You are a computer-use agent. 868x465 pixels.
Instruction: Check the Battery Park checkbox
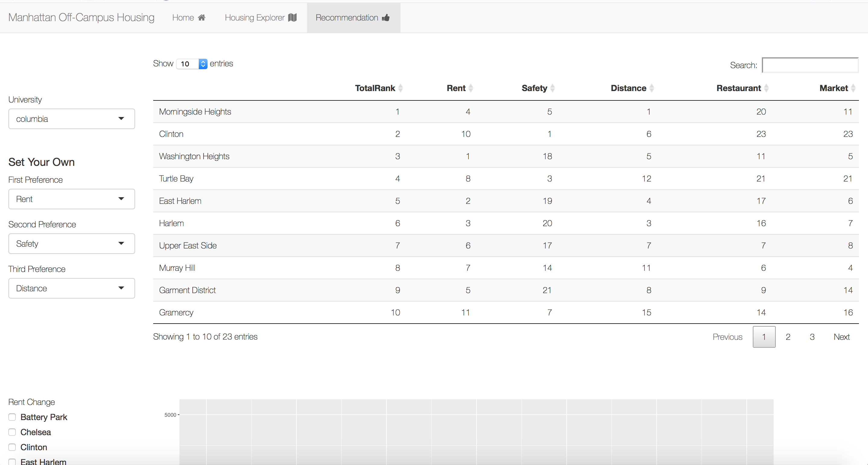pos(12,417)
